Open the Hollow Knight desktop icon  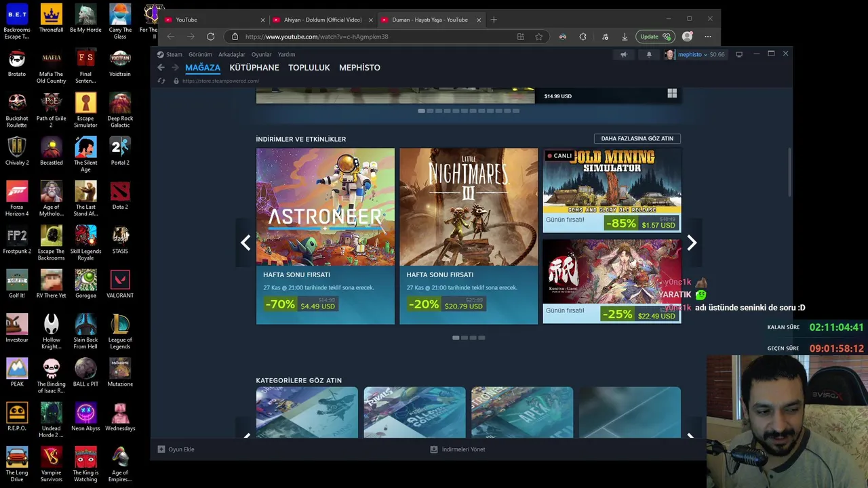click(51, 331)
